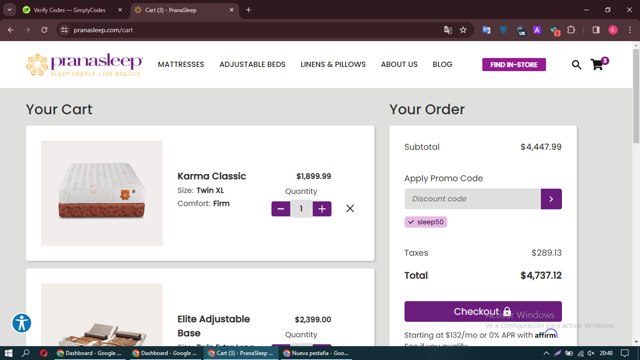Open Chrome three-dot menu

pyautogui.click(x=630, y=30)
